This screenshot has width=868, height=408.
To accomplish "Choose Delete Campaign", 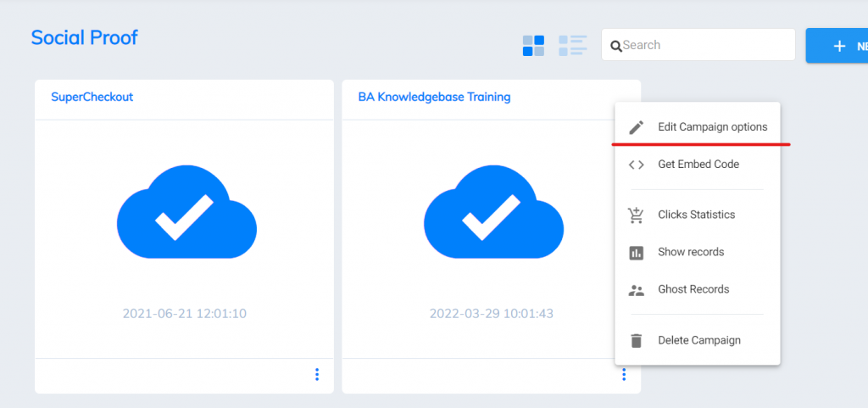I will pyautogui.click(x=698, y=340).
